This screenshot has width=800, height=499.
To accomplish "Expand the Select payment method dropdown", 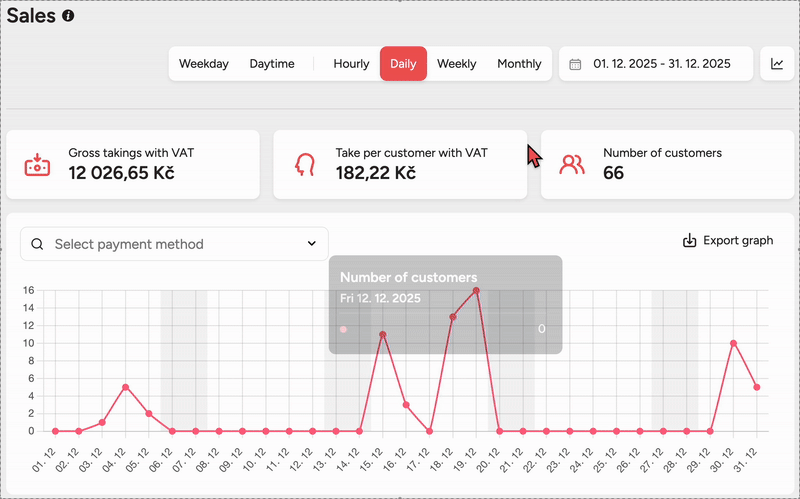I will click(174, 244).
